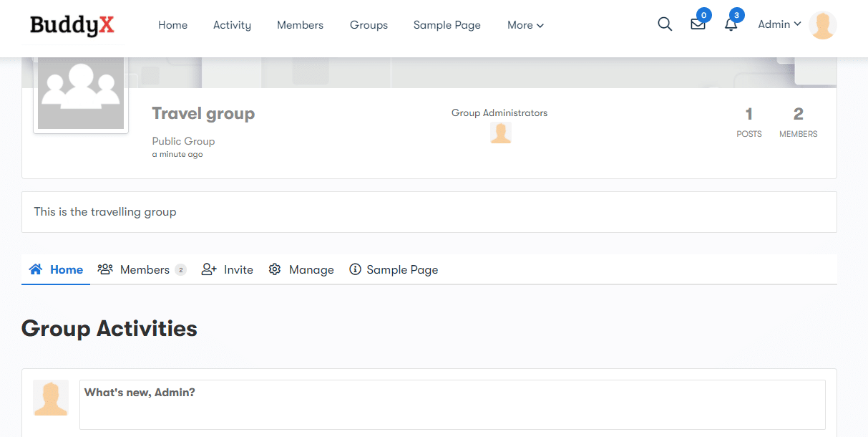Open the Admin account dropdown
Viewport: 868px width, 437px height.
[x=779, y=24]
